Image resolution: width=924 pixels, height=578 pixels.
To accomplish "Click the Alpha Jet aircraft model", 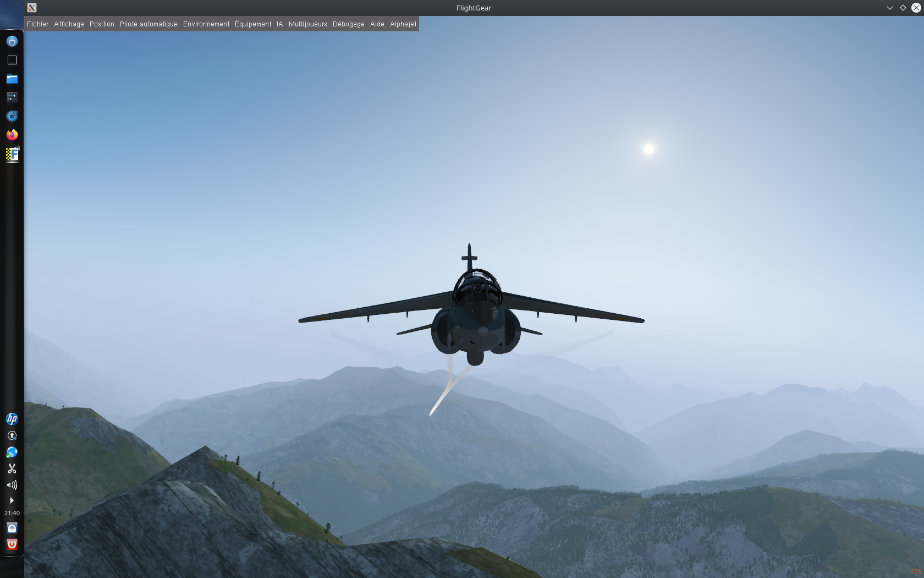I will click(x=471, y=306).
